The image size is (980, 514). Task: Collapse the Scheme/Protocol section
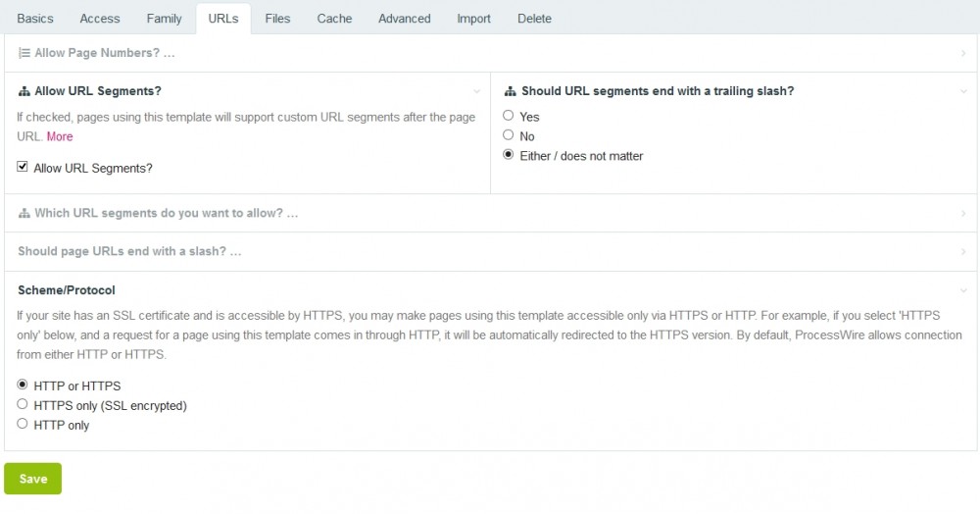(963, 290)
